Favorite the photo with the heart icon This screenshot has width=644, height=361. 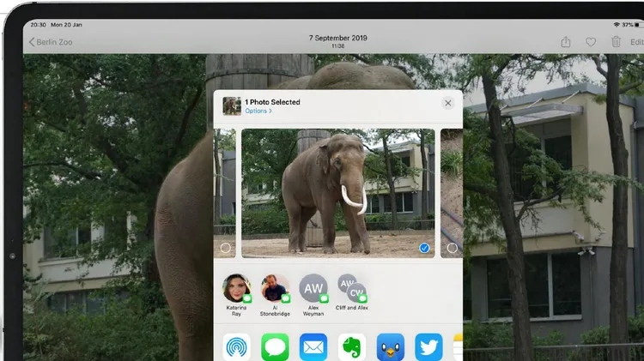591,42
